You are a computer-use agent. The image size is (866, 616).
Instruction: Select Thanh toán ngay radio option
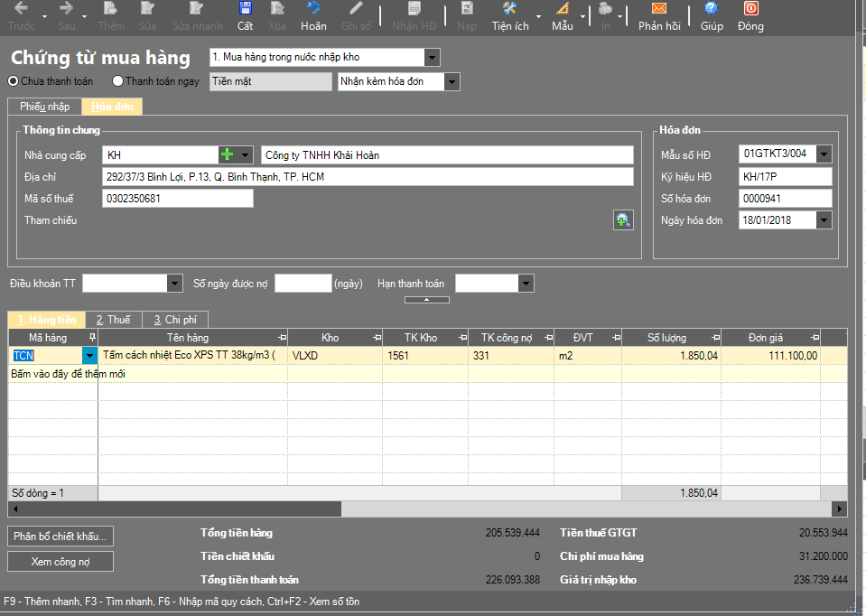(x=117, y=81)
